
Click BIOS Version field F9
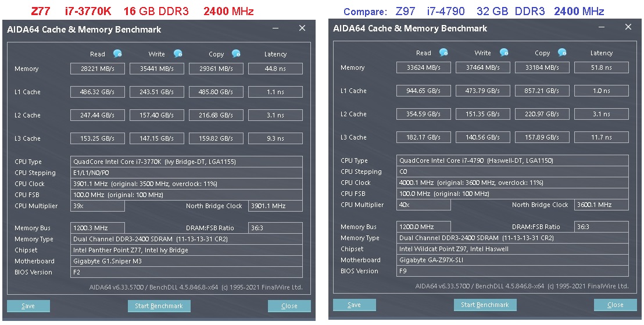513,271
